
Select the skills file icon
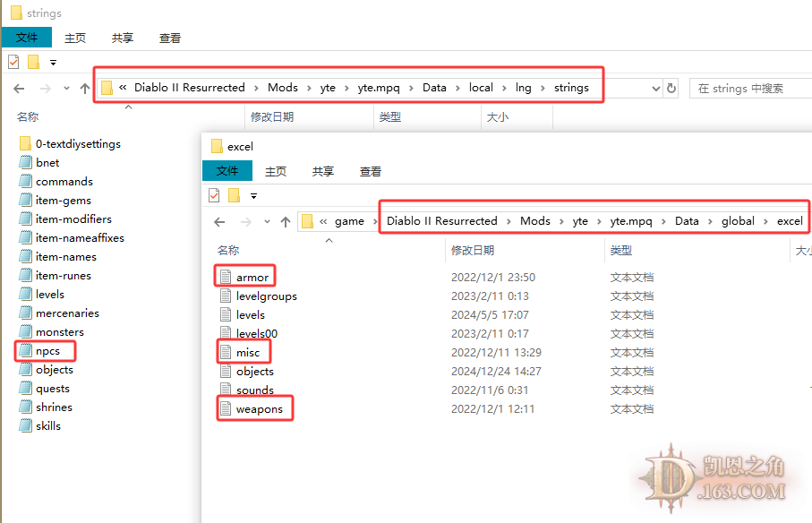(25, 425)
